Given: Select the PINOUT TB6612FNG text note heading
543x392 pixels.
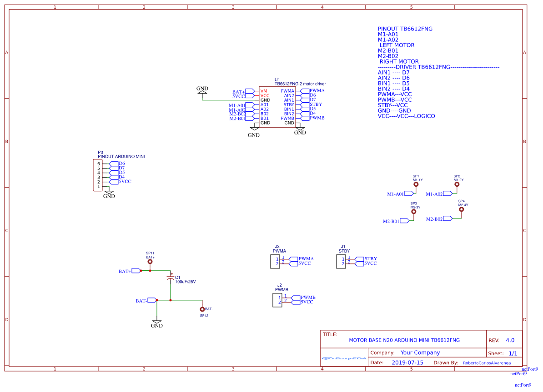Looking at the screenshot, I should pos(405,29).
